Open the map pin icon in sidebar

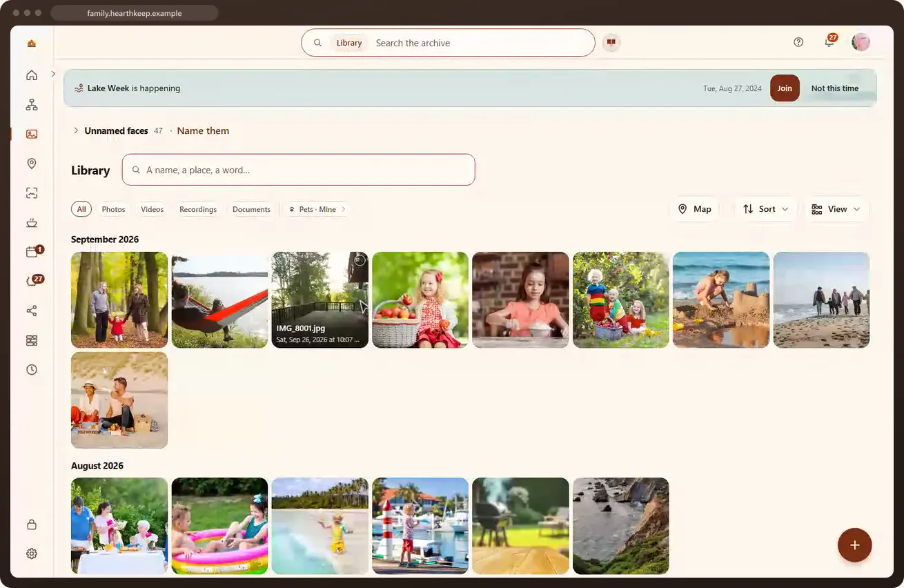[x=32, y=164]
